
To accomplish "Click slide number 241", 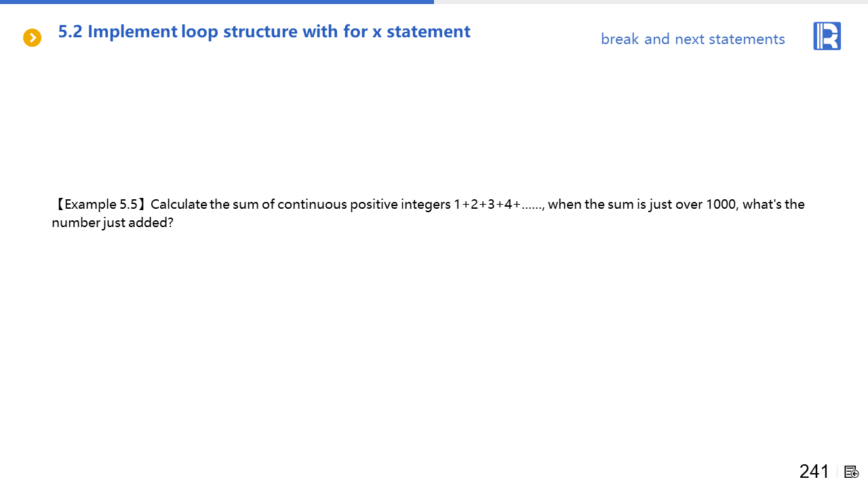I will pyautogui.click(x=814, y=471).
